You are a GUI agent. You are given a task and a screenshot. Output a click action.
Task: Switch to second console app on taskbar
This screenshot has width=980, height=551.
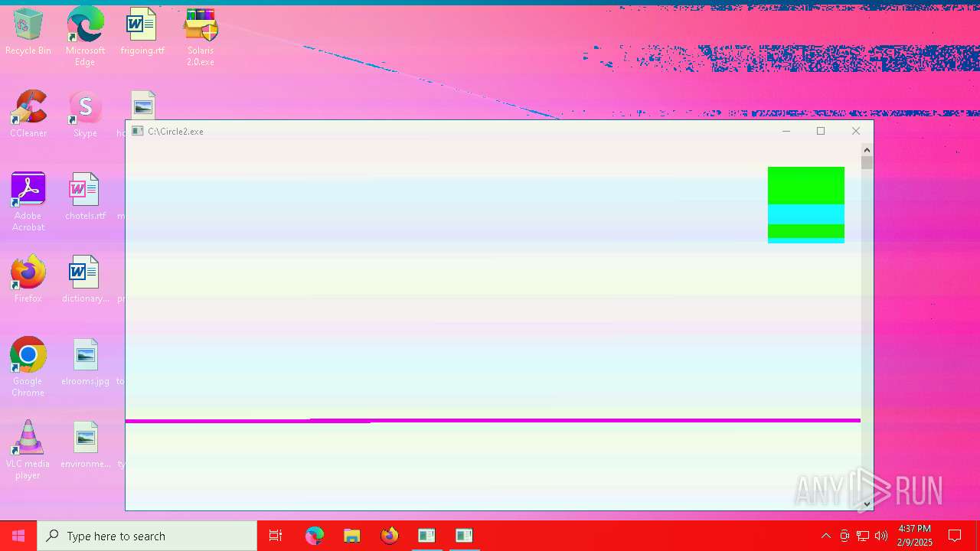point(464,536)
